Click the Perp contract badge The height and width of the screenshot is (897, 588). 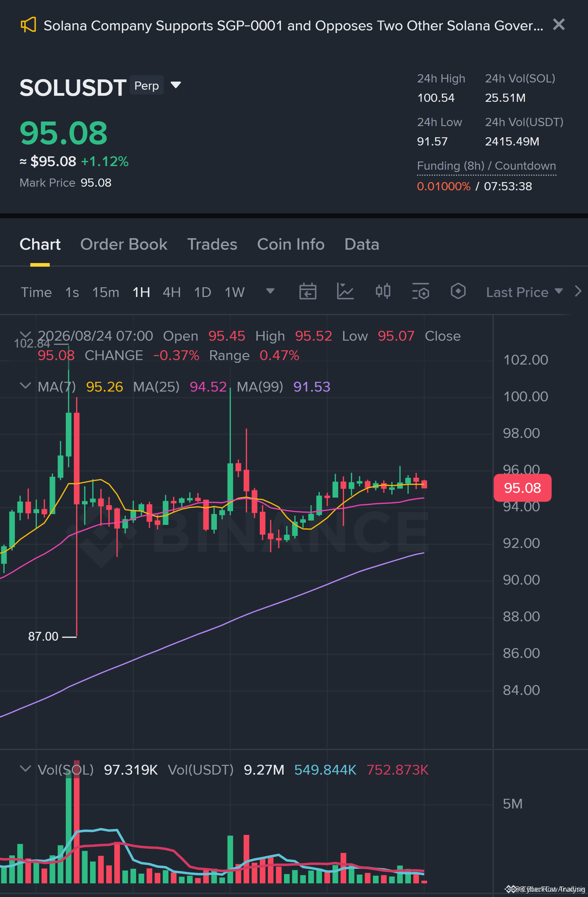[147, 85]
